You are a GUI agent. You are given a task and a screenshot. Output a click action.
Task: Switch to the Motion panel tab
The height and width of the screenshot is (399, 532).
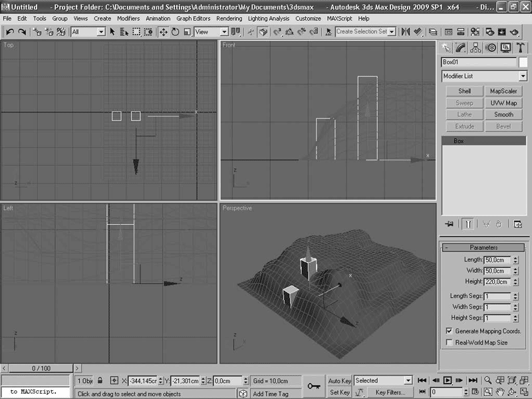pos(491,47)
